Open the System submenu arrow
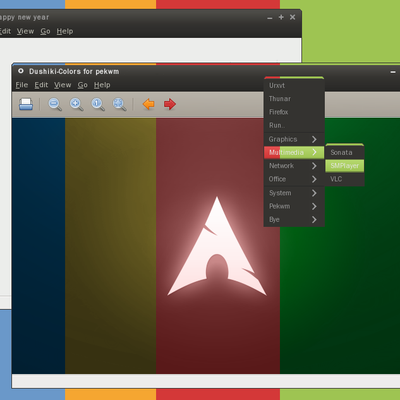 [314, 193]
